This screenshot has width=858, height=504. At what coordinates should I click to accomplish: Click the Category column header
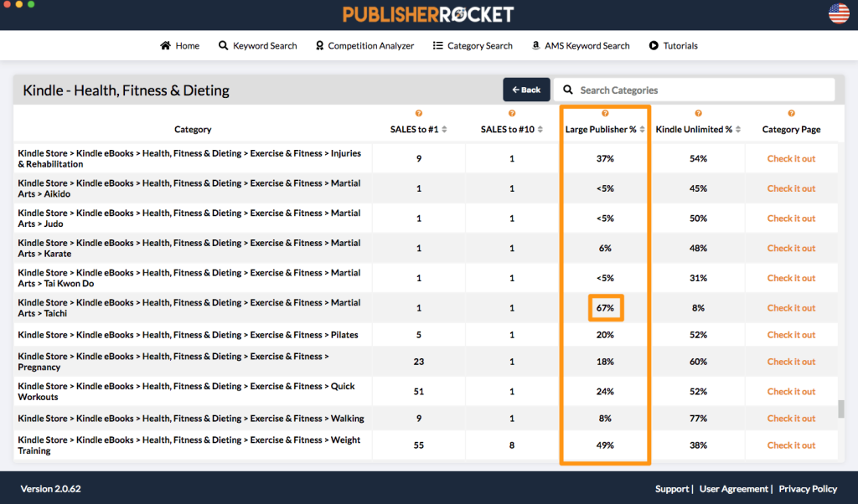click(x=193, y=130)
